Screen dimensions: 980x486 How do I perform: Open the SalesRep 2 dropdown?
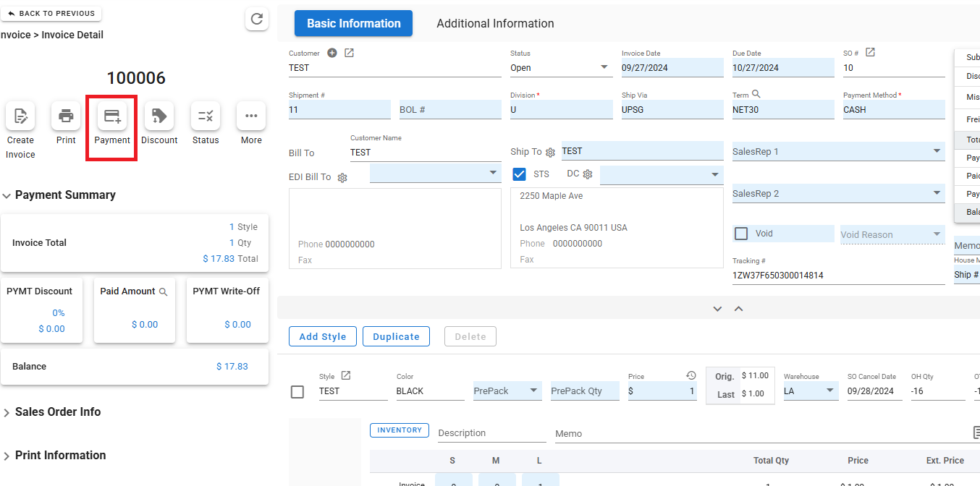coord(839,193)
